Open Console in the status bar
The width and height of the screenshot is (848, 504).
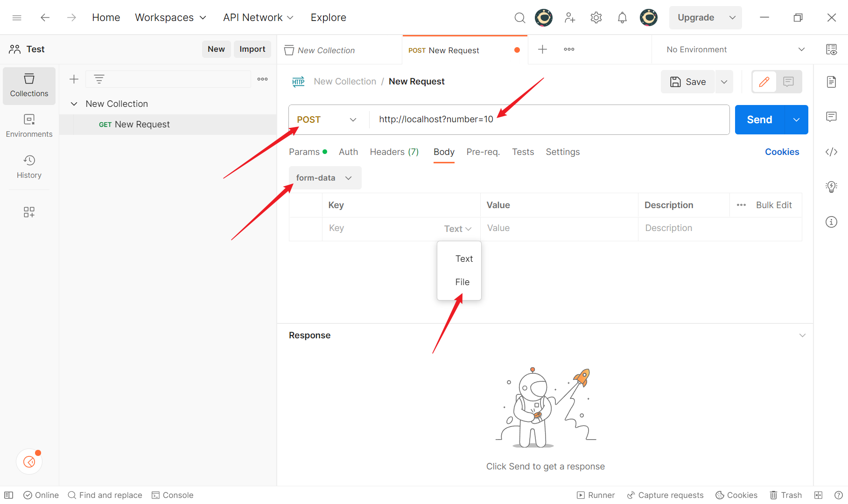[x=173, y=495]
